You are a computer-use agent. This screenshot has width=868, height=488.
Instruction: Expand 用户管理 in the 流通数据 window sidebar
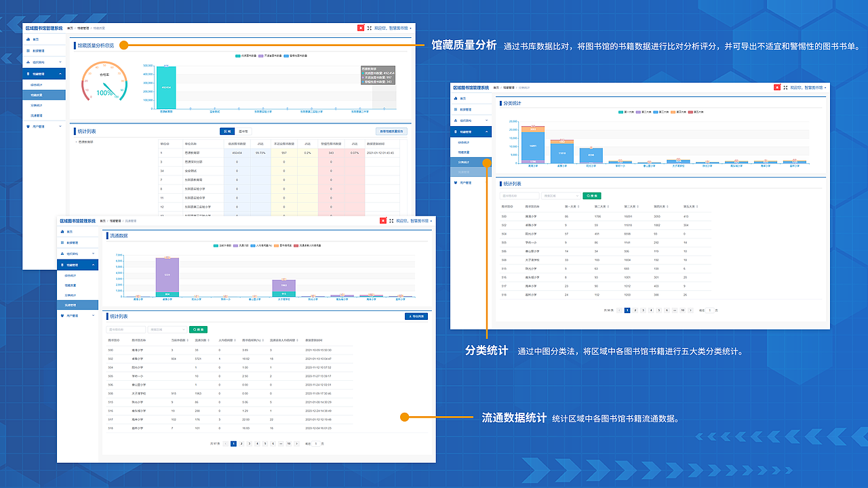pos(94,315)
